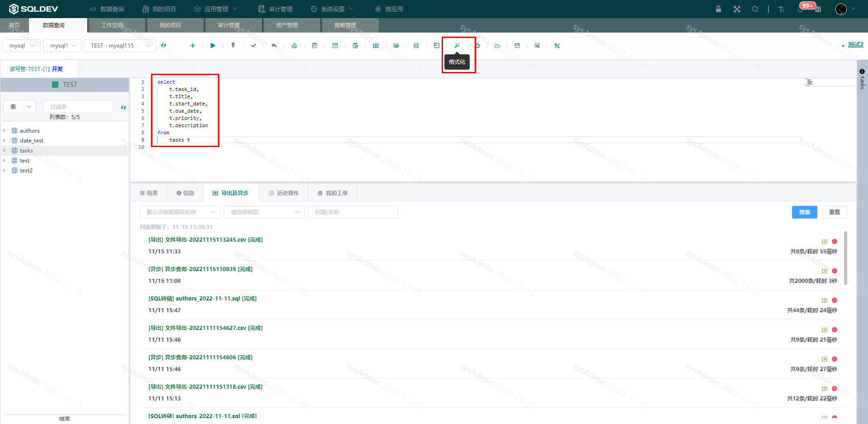Select the test table in the tree

click(x=24, y=161)
